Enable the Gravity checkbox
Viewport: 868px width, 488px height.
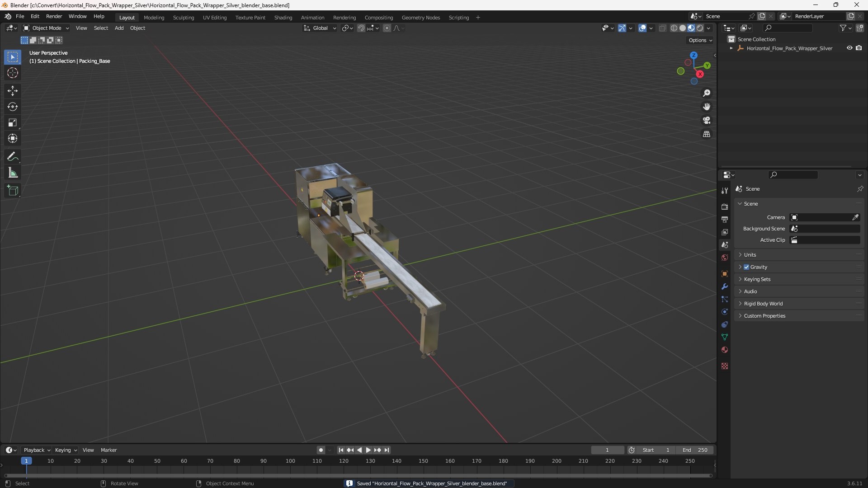[x=746, y=267]
